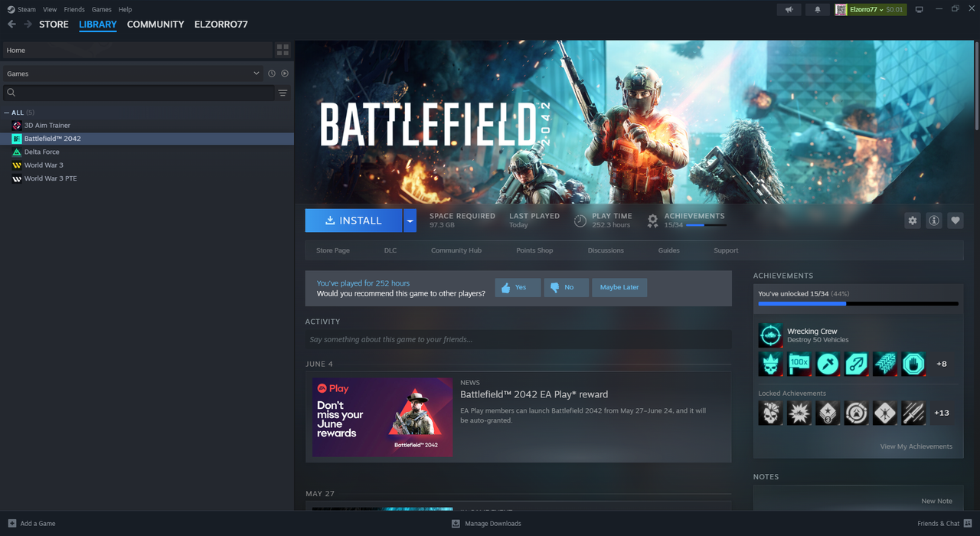The image size is (980, 536).
Task: Open the Friends menu
Action: [74, 9]
